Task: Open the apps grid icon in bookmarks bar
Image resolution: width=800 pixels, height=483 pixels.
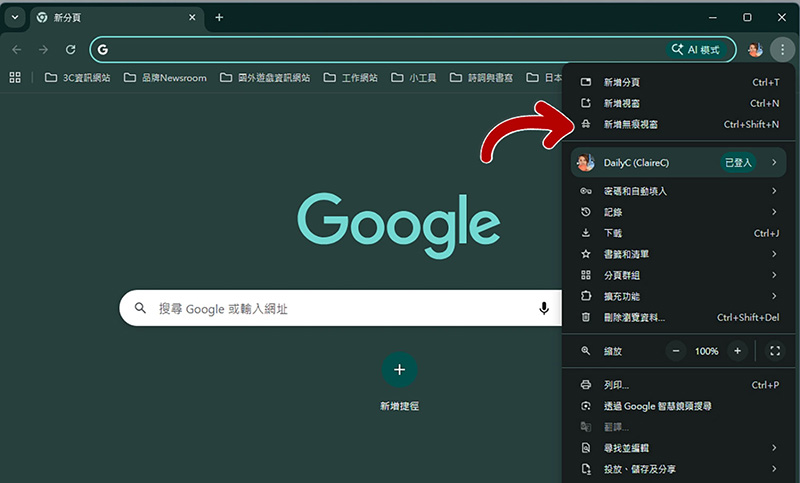Action: pos(15,78)
